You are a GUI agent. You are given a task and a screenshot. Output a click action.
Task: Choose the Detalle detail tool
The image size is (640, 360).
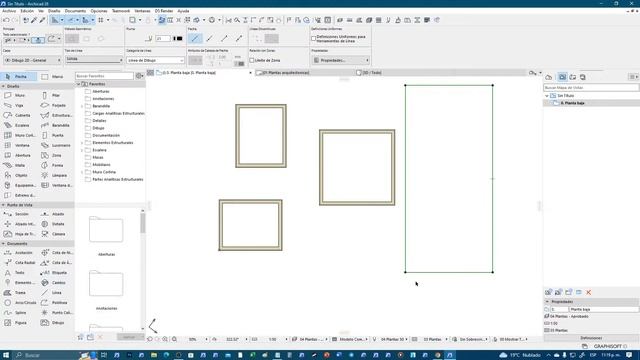pos(54,224)
